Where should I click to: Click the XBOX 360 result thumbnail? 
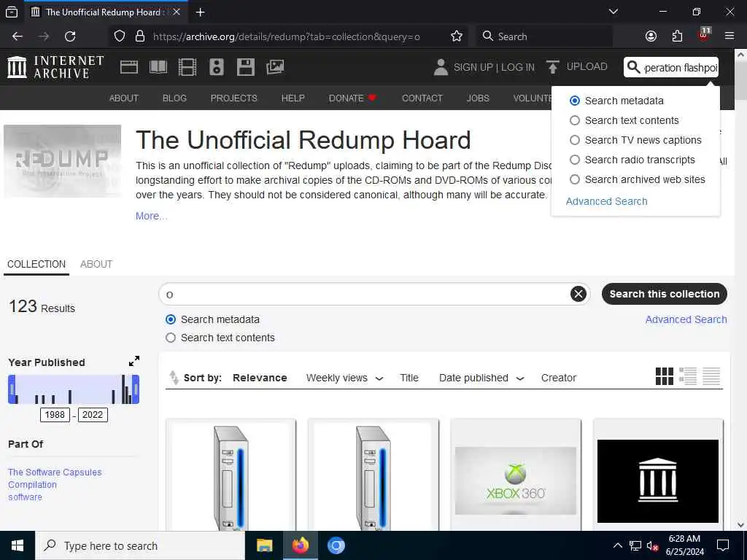pyautogui.click(x=516, y=481)
